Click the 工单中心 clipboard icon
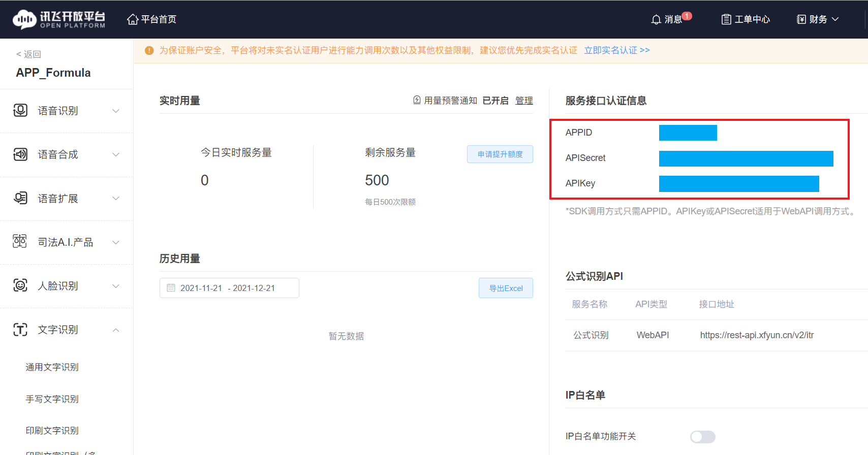The image size is (868, 455). click(726, 19)
